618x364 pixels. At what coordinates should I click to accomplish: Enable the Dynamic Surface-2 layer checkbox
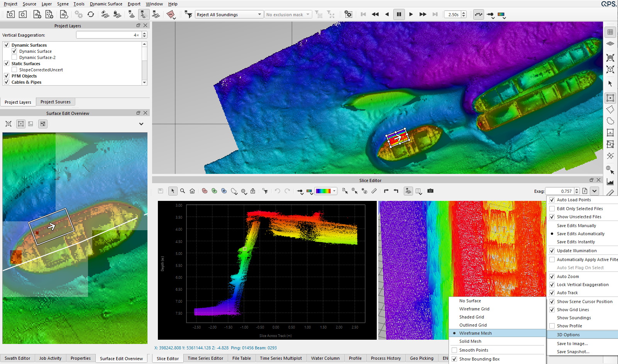14,57
